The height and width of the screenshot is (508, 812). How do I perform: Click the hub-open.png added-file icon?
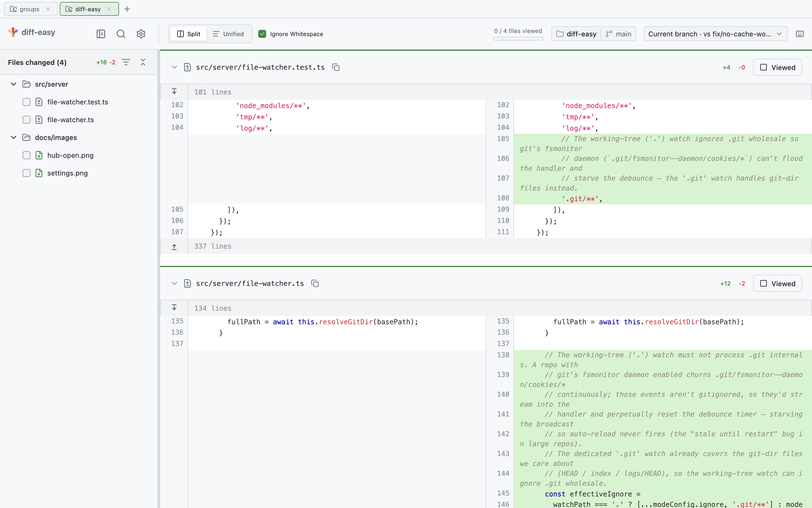39,155
